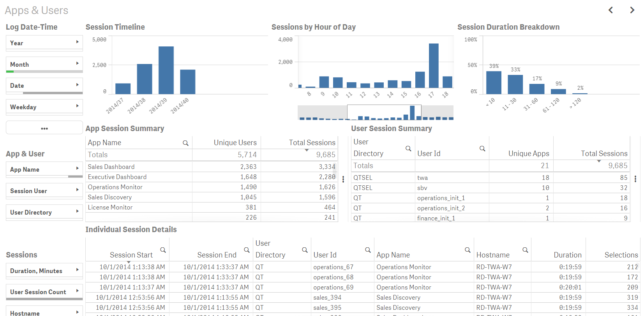Image resolution: width=644 pixels, height=316 pixels.
Task: Sort by Total Sessions in App Session Summary
Action: pyautogui.click(x=312, y=143)
